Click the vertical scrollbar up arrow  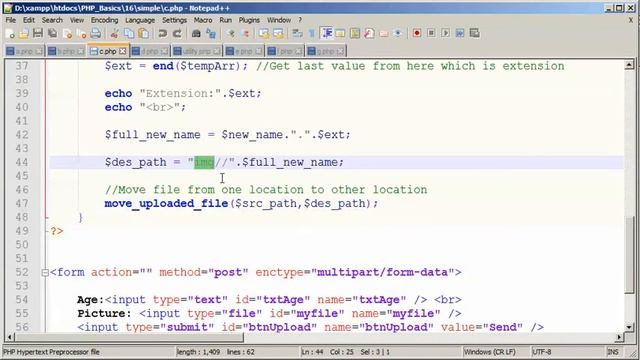click(x=629, y=65)
